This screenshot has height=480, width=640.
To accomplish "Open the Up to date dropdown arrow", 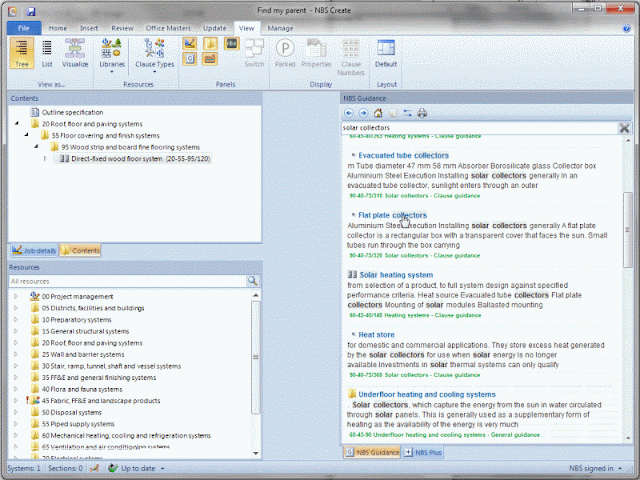I will 162,468.
